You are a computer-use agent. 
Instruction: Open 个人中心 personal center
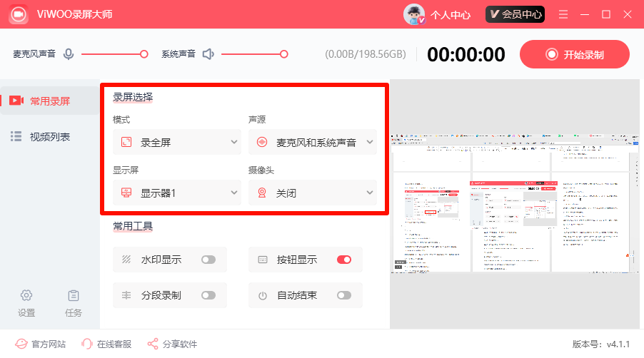[x=450, y=15]
